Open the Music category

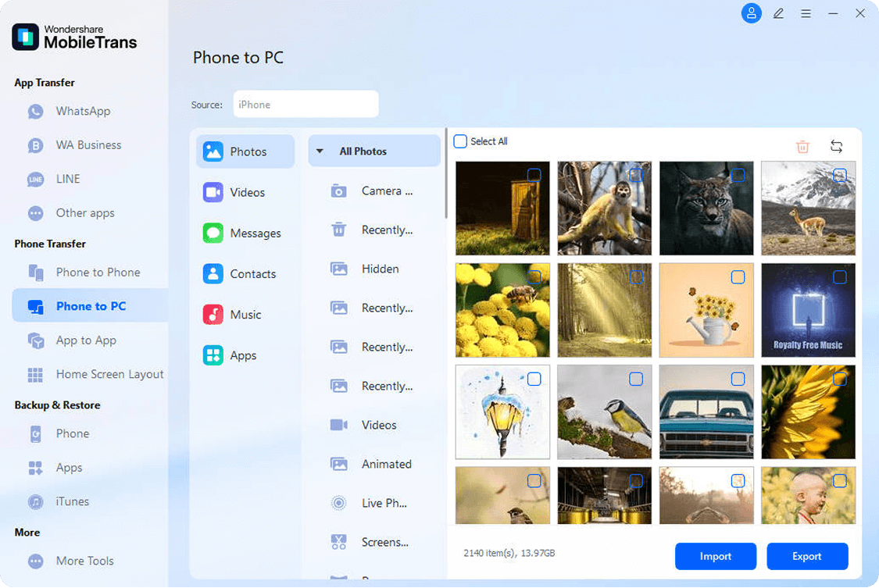243,314
